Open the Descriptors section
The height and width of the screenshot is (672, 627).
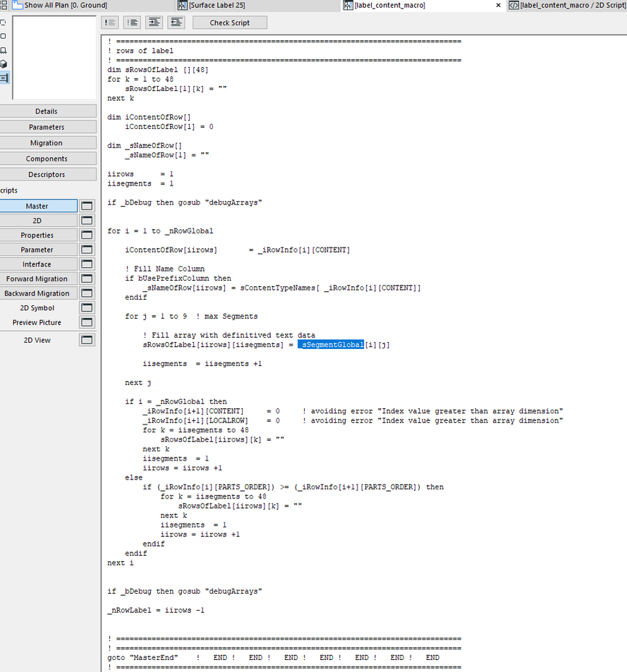pyautogui.click(x=47, y=175)
